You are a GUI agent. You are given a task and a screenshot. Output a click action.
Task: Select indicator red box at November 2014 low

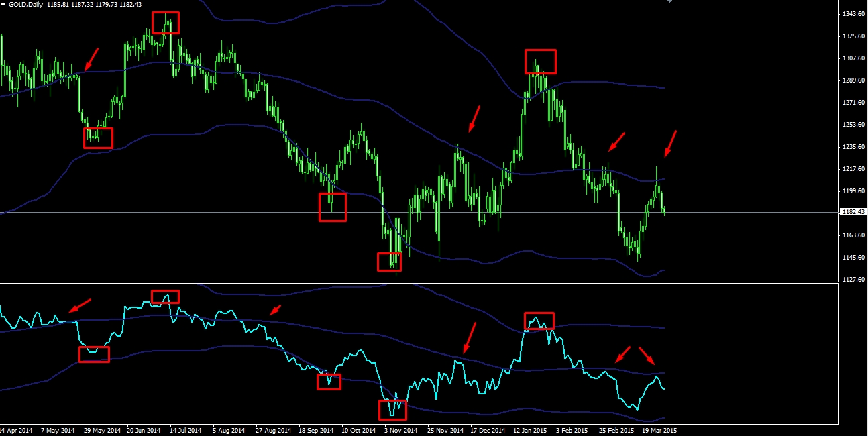[x=392, y=410]
